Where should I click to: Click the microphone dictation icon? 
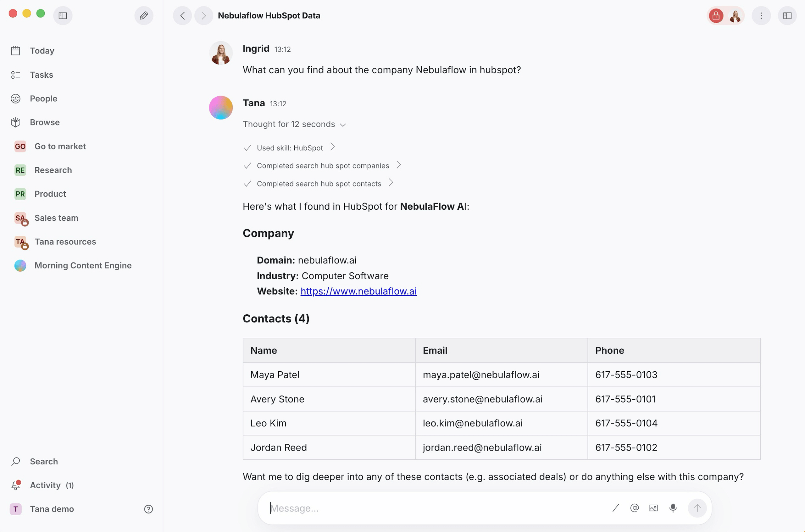pos(673,508)
